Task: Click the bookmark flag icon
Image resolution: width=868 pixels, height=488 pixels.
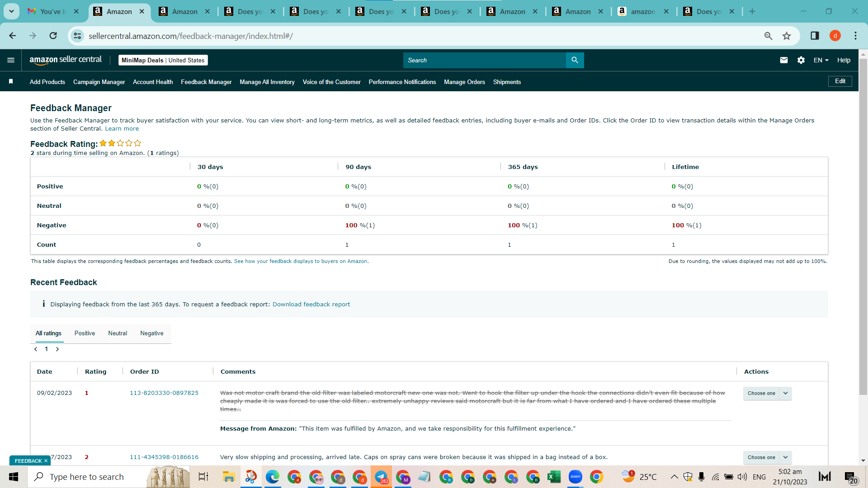Action: pos(11,81)
